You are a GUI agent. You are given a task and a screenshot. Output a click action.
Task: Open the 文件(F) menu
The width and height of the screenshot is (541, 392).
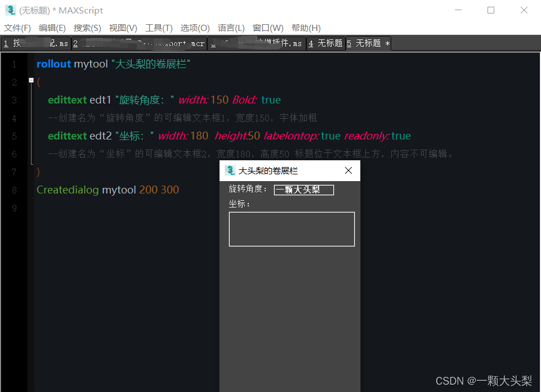point(17,28)
